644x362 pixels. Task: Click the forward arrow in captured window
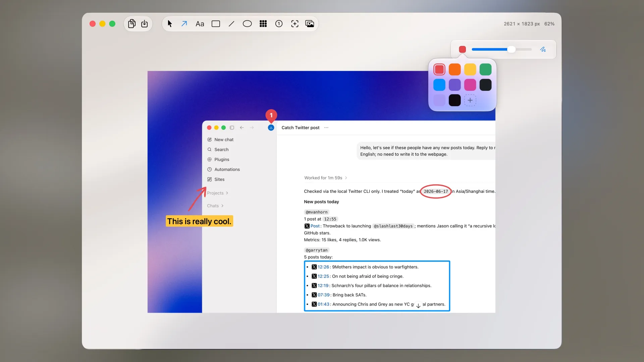[x=252, y=128]
